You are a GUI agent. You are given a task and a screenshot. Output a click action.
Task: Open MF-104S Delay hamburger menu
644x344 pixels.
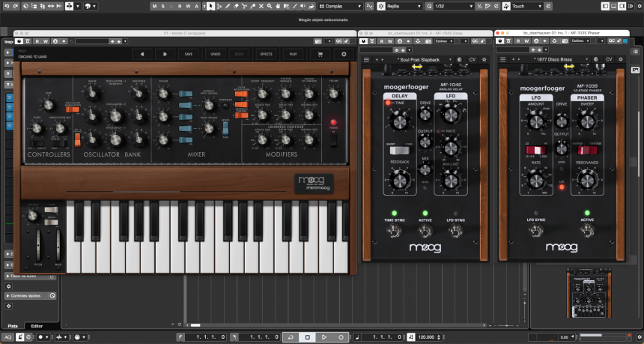(x=366, y=60)
